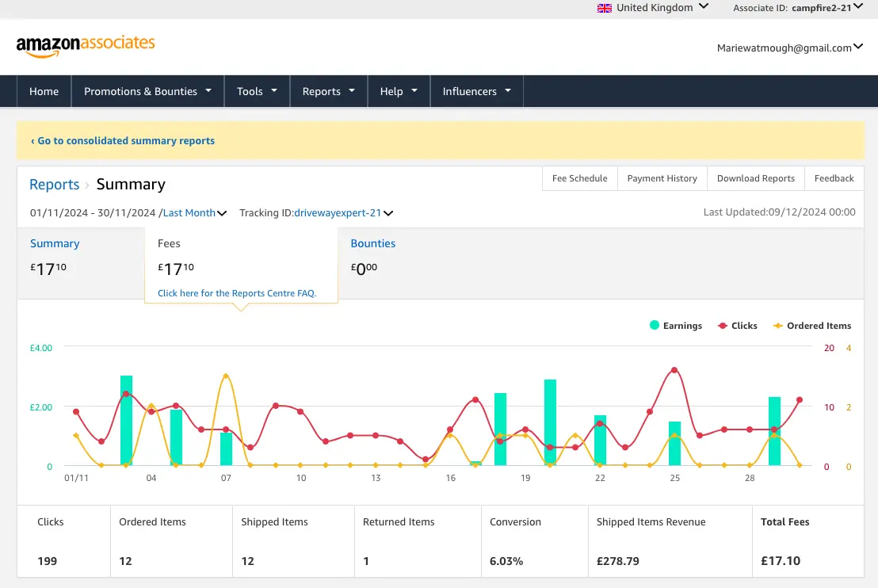Click the Shipped Items column label

point(274,522)
